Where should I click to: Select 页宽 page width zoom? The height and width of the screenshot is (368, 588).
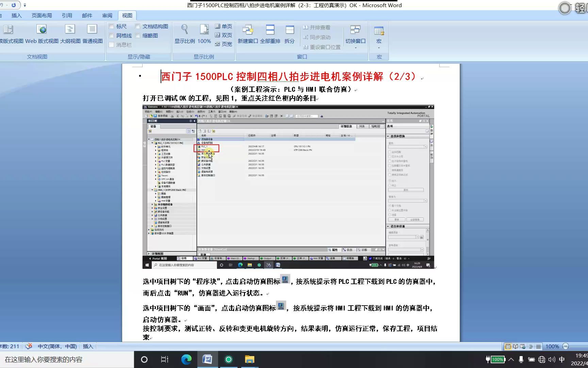tap(223, 44)
